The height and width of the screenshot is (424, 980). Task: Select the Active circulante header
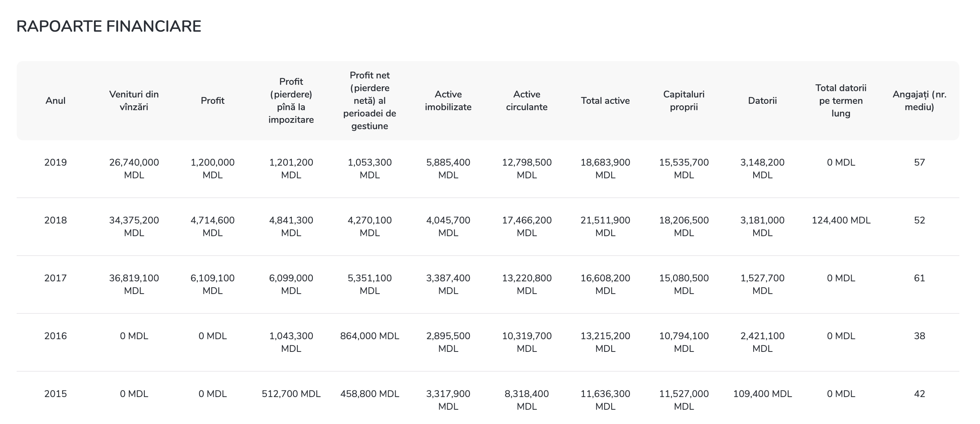526,101
